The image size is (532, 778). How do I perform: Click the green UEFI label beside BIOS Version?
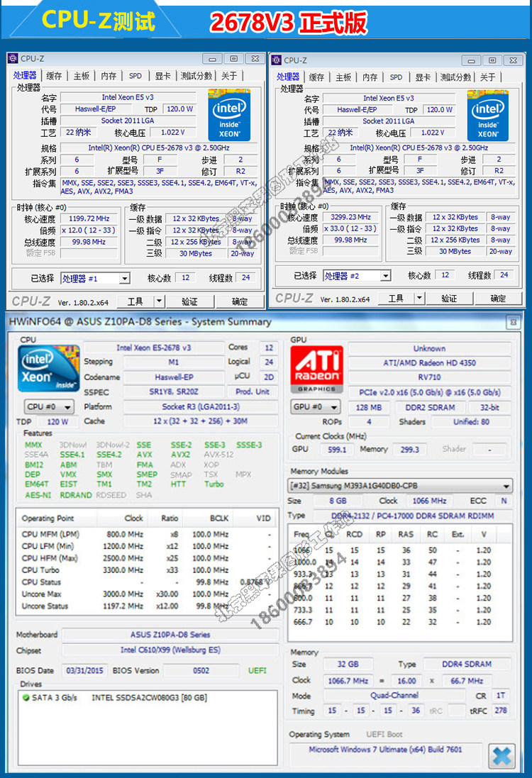tap(257, 670)
